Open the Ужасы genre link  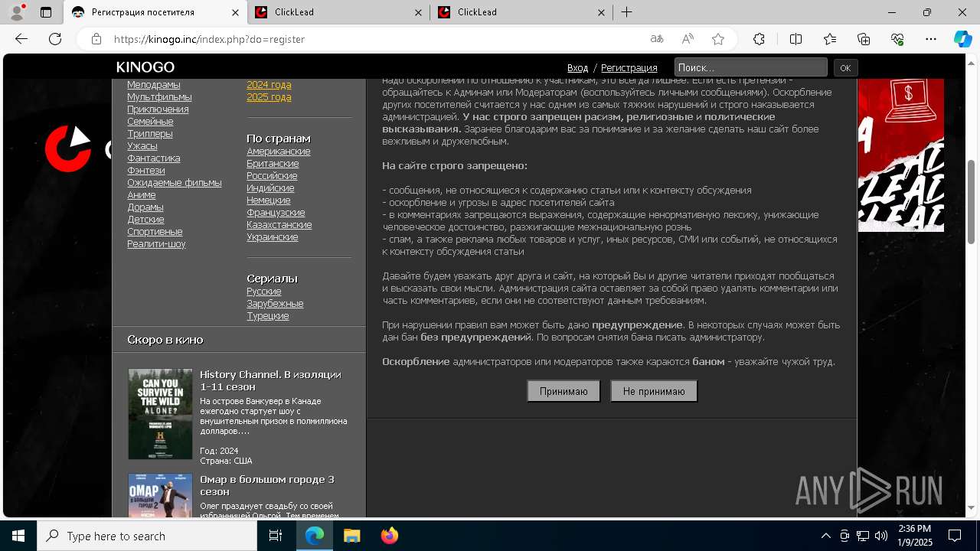[142, 146]
